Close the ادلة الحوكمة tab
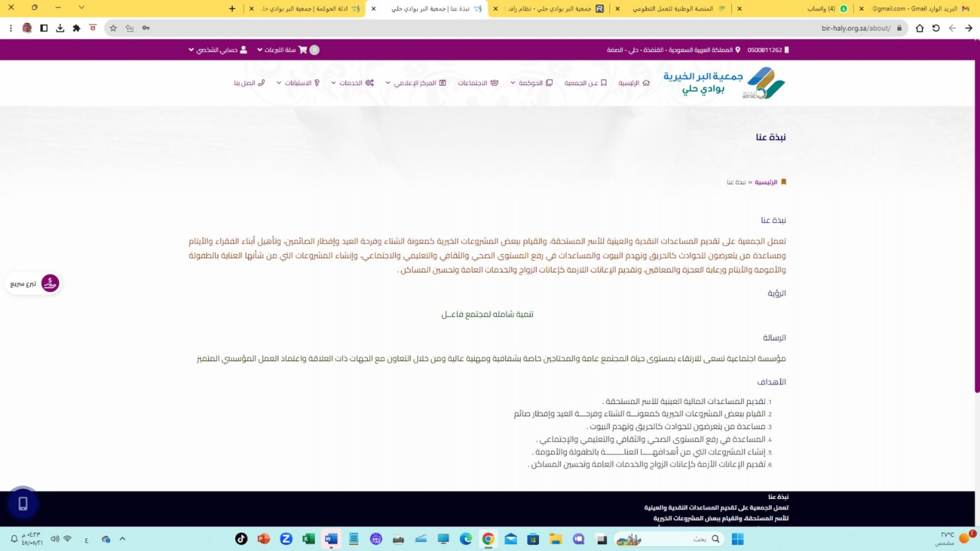Image resolution: width=980 pixels, height=551 pixels. pos(251,9)
